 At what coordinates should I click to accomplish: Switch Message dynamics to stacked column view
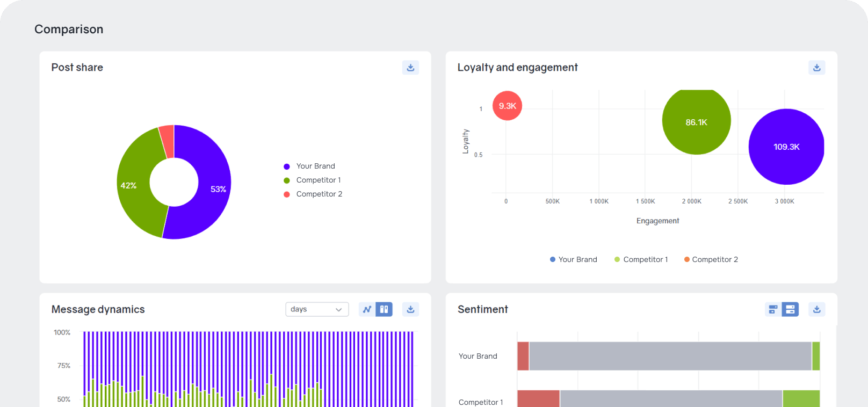point(384,309)
